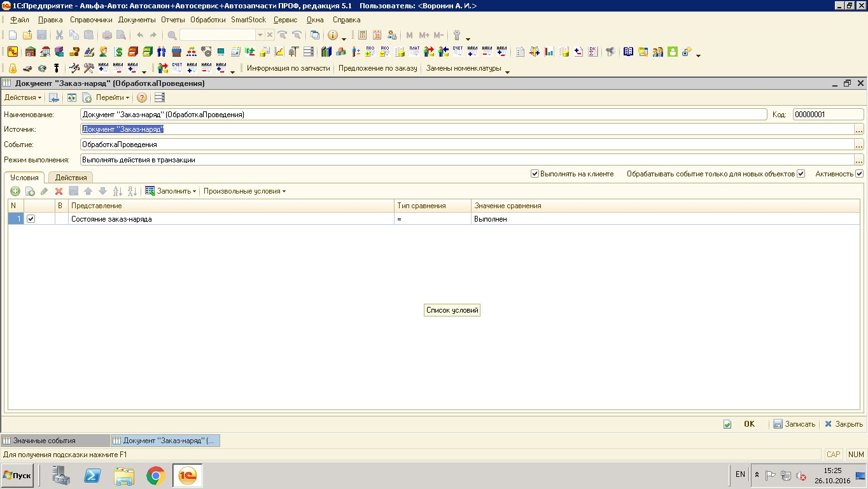Click the round info help icon in main toolbar
Image resolution: width=868 pixels, height=489 pixels.
click(332, 35)
